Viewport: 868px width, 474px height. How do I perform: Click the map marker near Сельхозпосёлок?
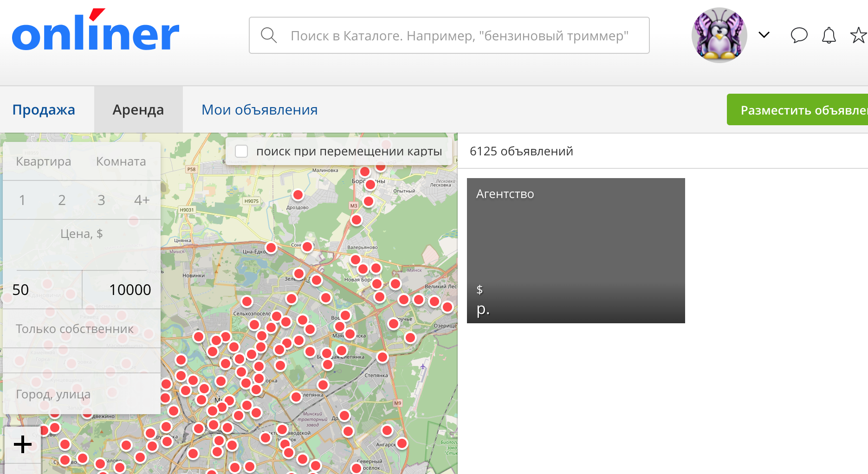(247, 302)
